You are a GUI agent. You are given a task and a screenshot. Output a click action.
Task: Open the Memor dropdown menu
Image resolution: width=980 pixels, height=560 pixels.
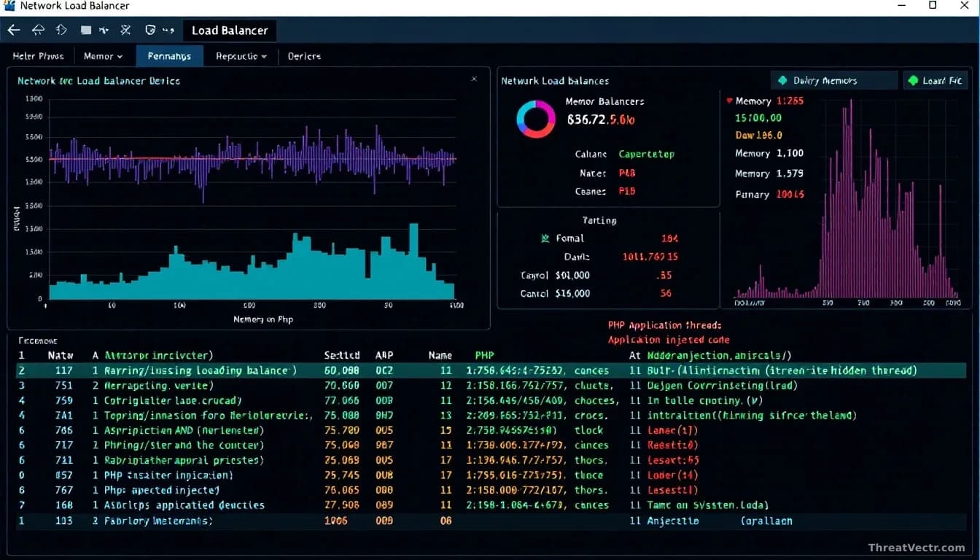(103, 56)
